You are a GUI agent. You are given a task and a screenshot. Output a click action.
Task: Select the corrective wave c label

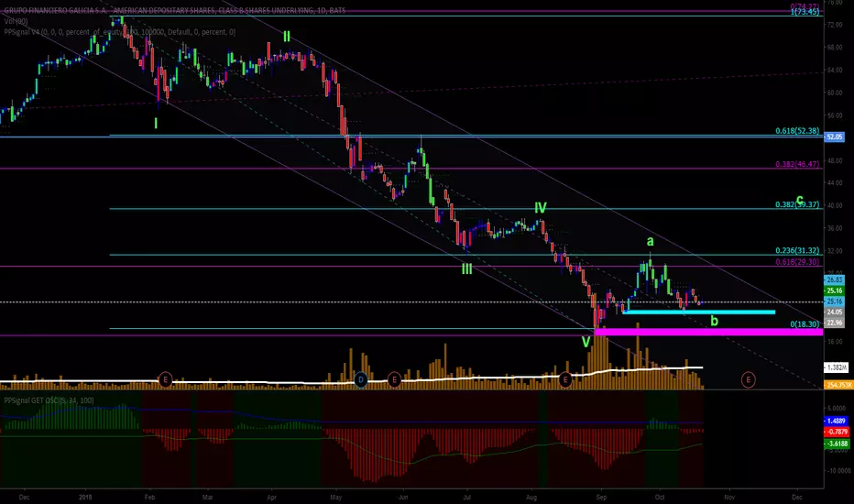pos(800,200)
